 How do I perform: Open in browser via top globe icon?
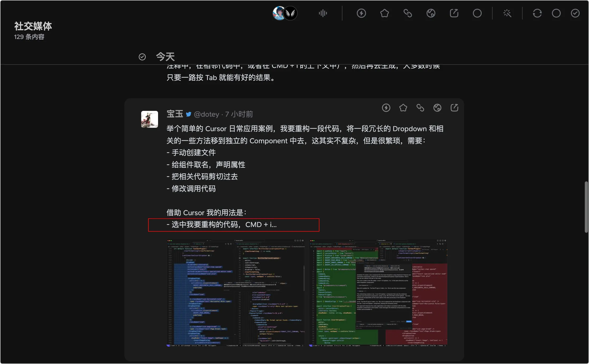coord(431,13)
